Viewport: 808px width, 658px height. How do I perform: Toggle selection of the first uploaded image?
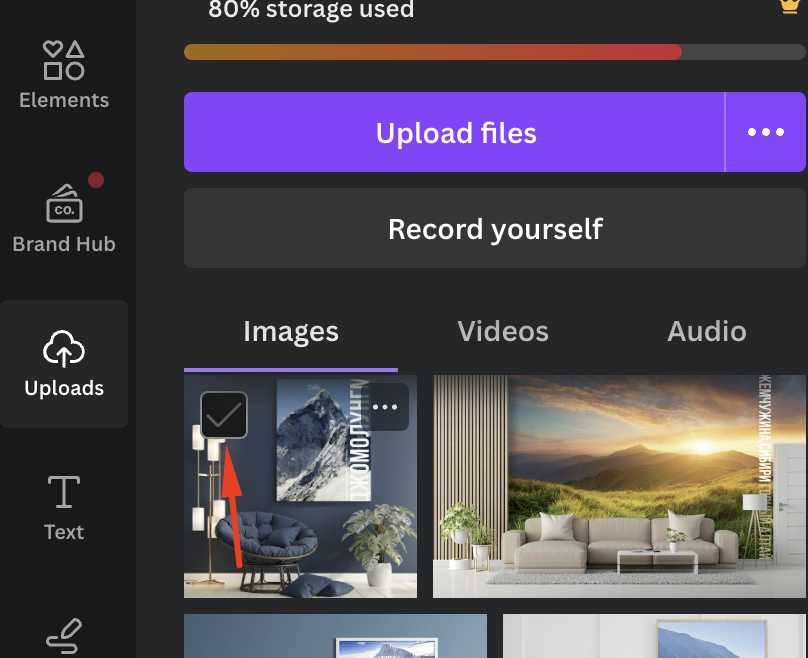[222, 414]
